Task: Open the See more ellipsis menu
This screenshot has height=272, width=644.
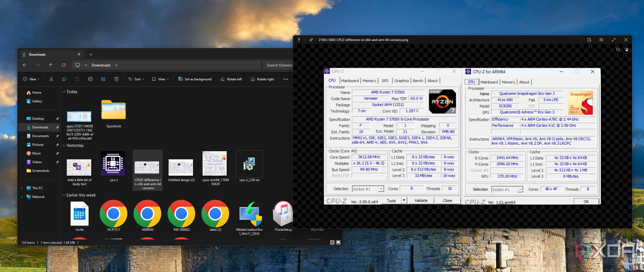Action: pos(286,79)
